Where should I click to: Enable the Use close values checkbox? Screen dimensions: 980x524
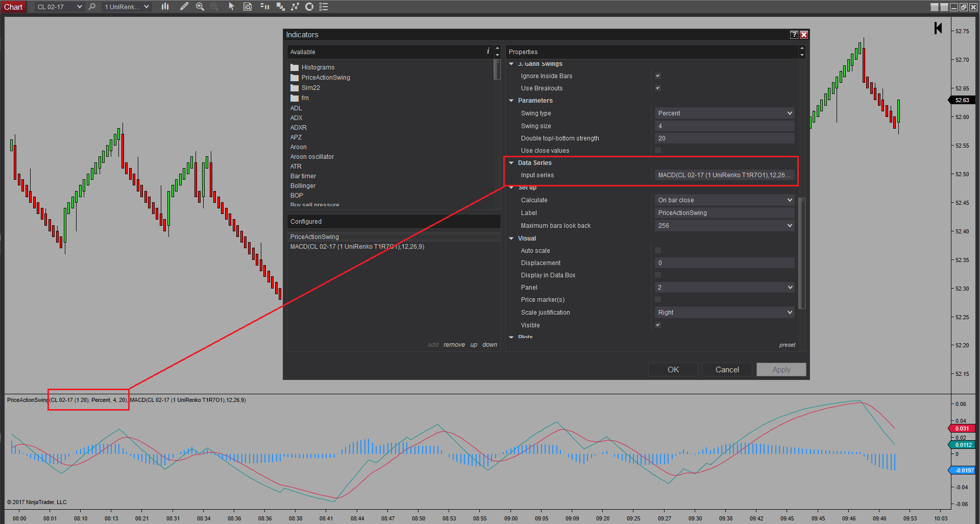pyautogui.click(x=658, y=150)
